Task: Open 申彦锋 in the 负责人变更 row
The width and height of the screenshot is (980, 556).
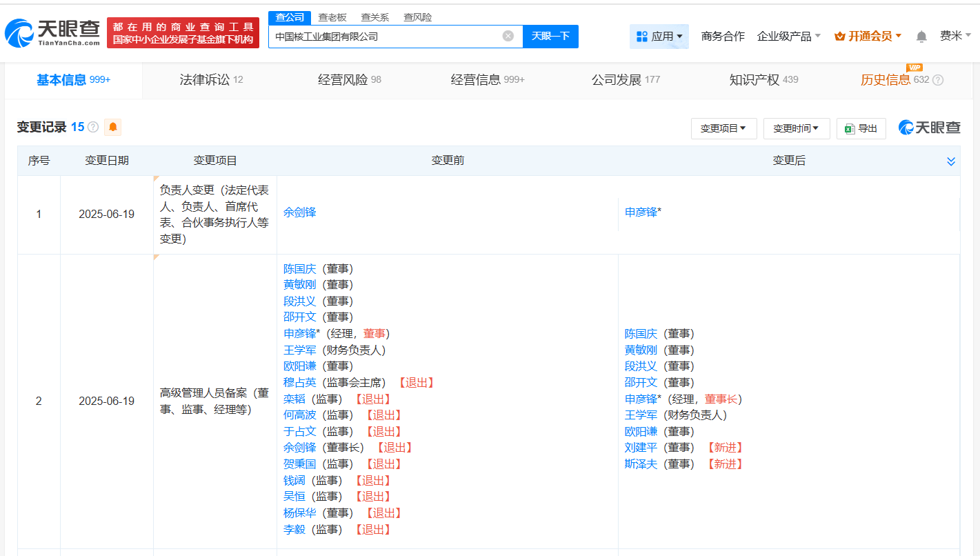Action: (641, 212)
